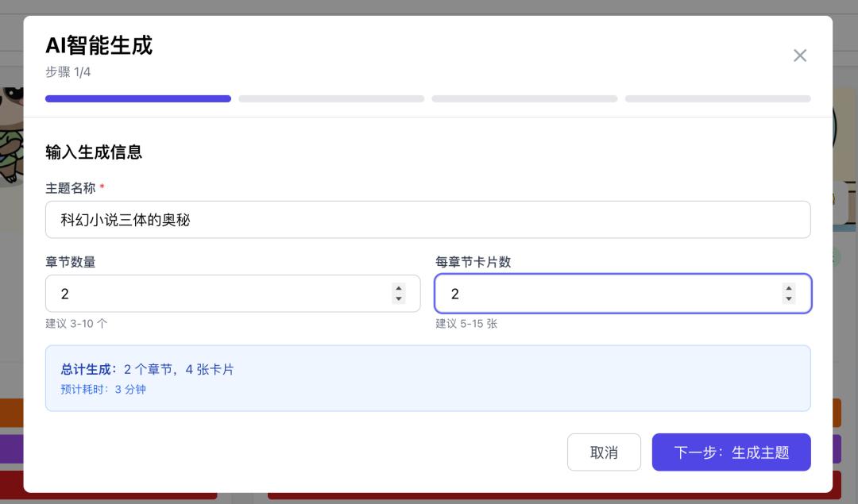Click the 总计生成 summary info box
Image resolution: width=858 pixels, height=504 pixels.
(x=428, y=379)
